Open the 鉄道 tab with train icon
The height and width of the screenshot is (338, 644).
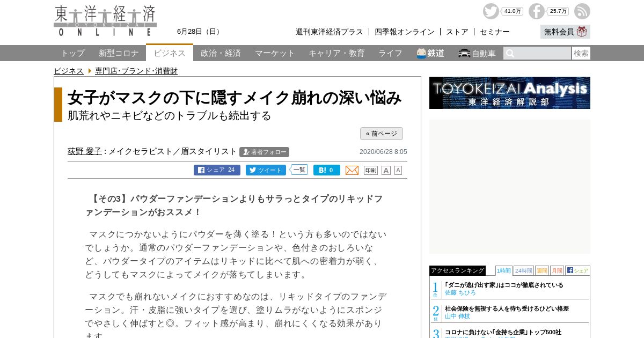pyautogui.click(x=430, y=53)
